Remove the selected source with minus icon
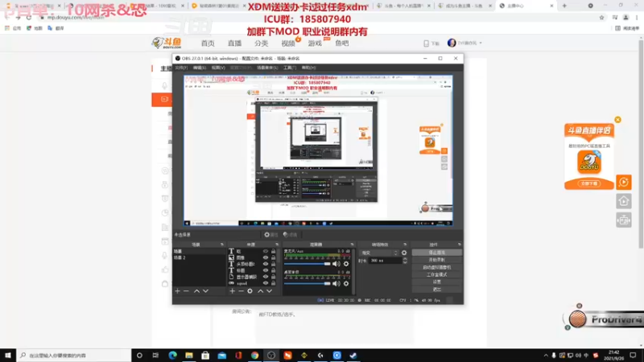Screen dimensions: 644x362 (241, 291)
